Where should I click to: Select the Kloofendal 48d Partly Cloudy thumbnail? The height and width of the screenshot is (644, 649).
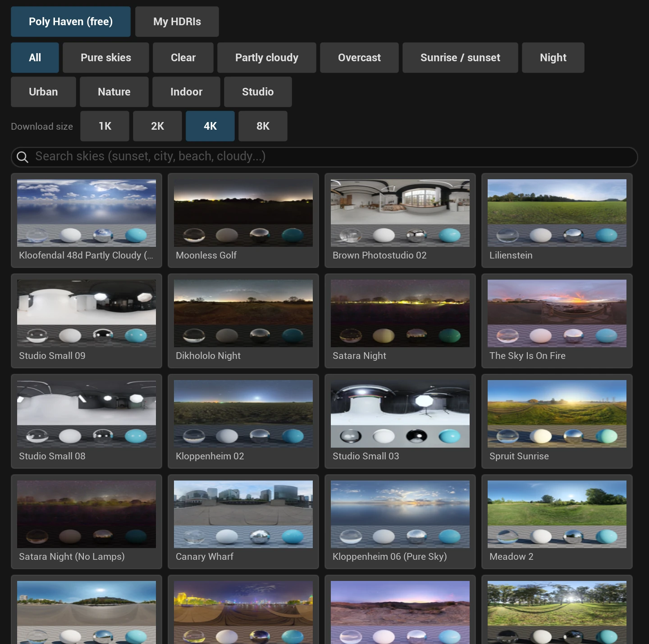click(87, 221)
